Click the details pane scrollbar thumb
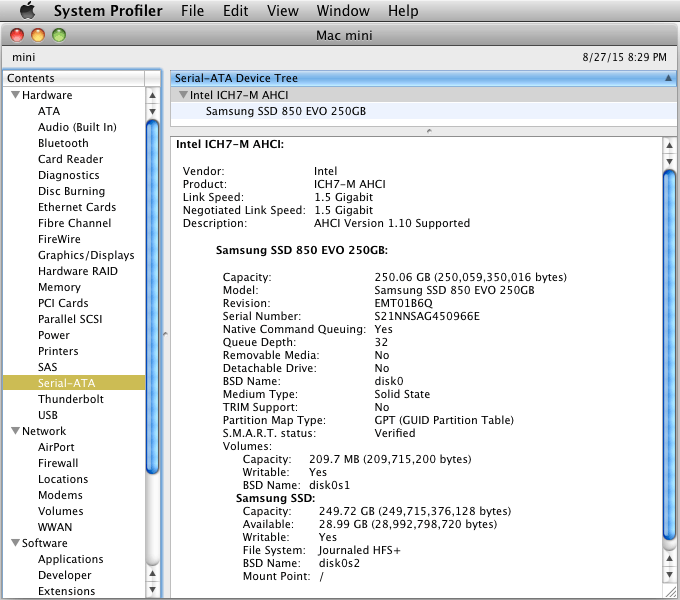 (x=669, y=355)
